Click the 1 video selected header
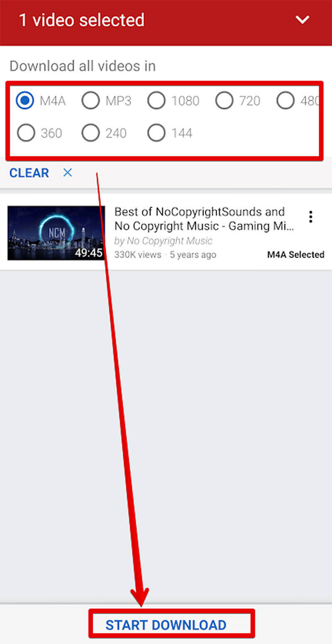 tap(82, 20)
